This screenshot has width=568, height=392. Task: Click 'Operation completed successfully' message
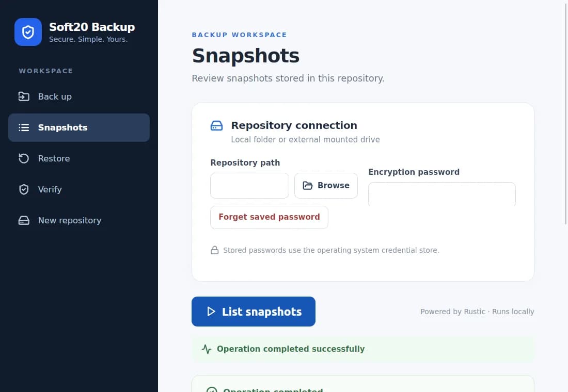[x=291, y=349]
